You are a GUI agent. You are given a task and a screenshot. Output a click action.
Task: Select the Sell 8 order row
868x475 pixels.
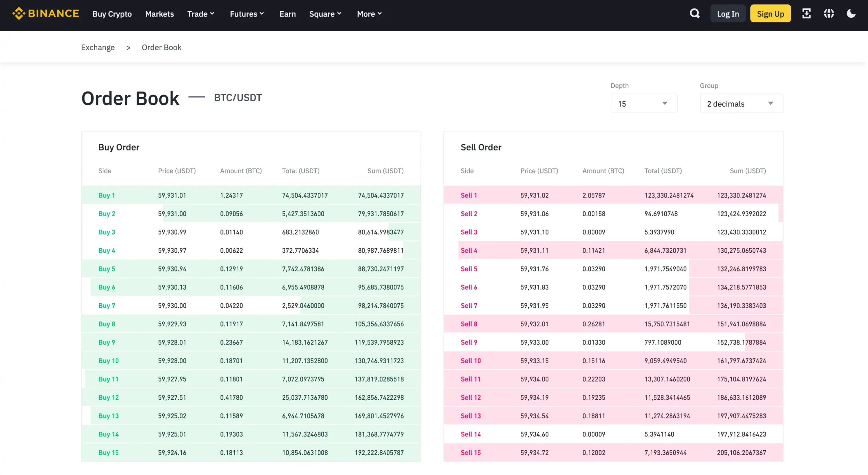613,324
